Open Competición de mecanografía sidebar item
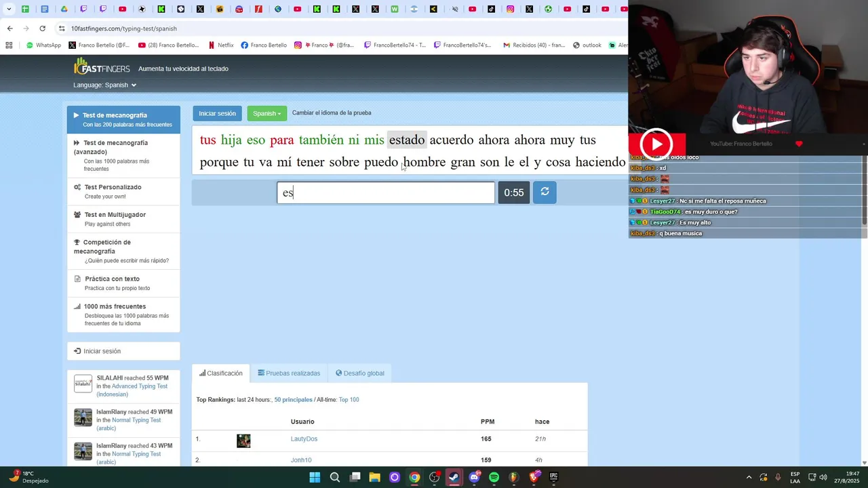The height and width of the screenshot is (488, 868). coord(123,251)
